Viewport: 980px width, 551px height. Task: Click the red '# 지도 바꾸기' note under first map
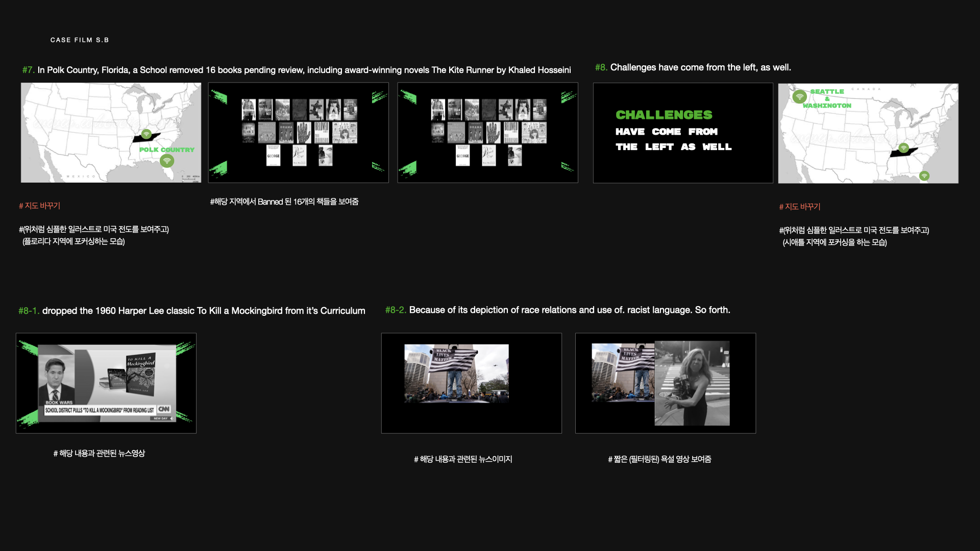point(40,206)
